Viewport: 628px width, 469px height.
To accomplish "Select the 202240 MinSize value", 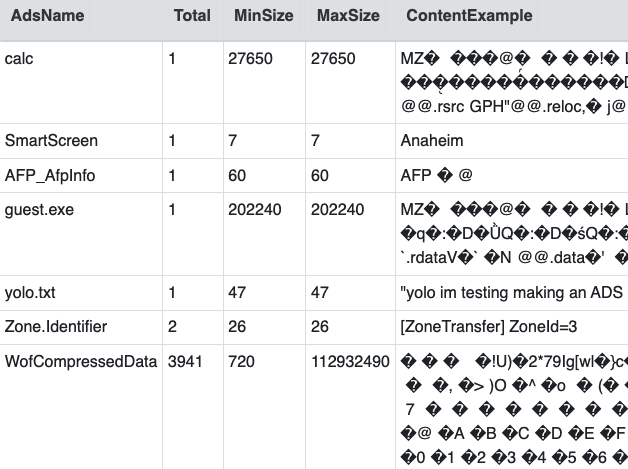I will coord(255,210).
